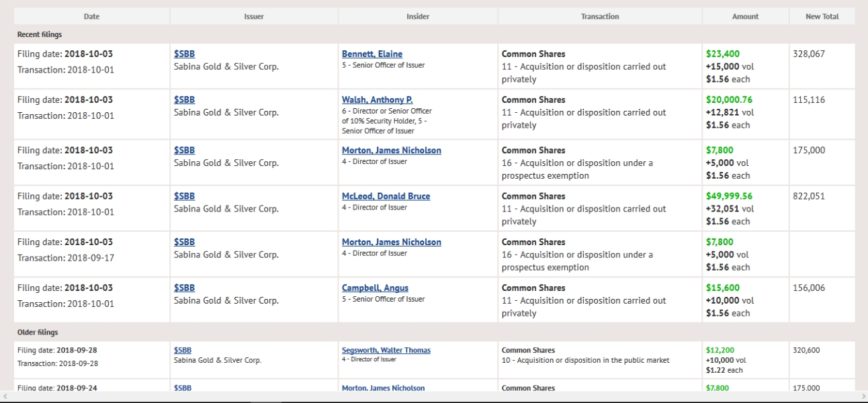The image size is (868, 403).
Task: Open Morton, James Nicholson link in 2018-10-01 transaction row
Action: click(391, 150)
